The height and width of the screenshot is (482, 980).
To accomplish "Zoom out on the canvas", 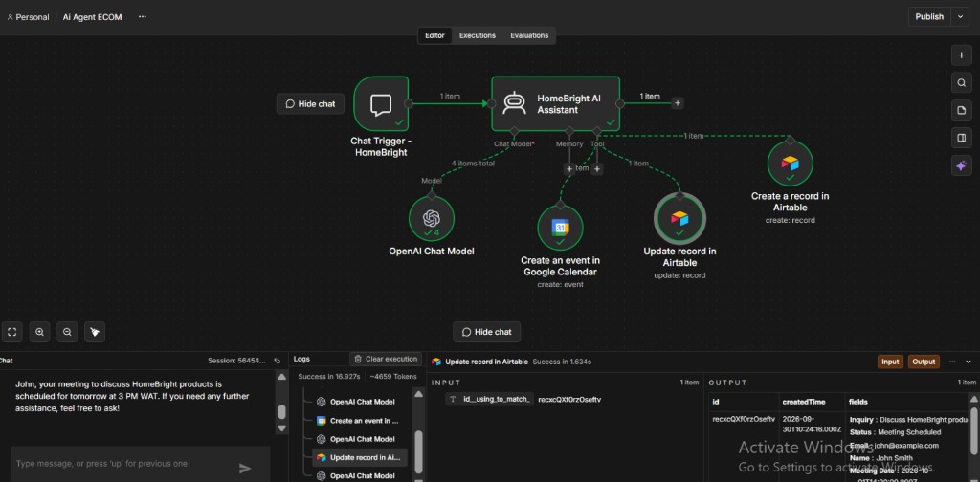I will tap(67, 332).
